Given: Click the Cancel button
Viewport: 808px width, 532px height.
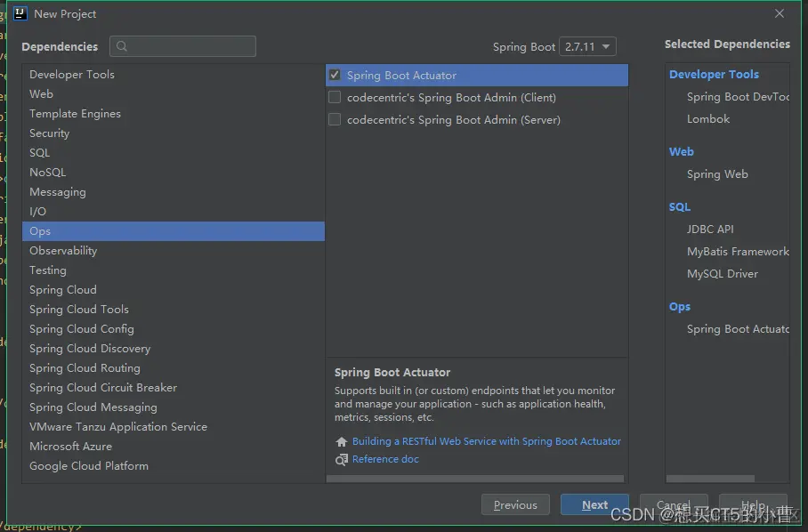Looking at the screenshot, I should pos(674,504).
